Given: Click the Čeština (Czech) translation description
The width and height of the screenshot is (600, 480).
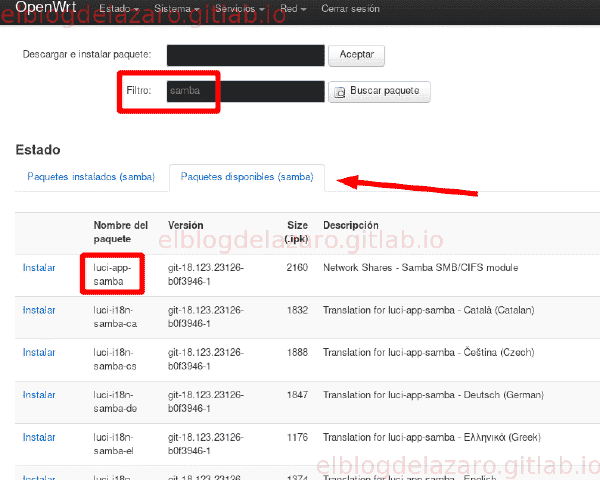Looking at the screenshot, I should 429,352.
